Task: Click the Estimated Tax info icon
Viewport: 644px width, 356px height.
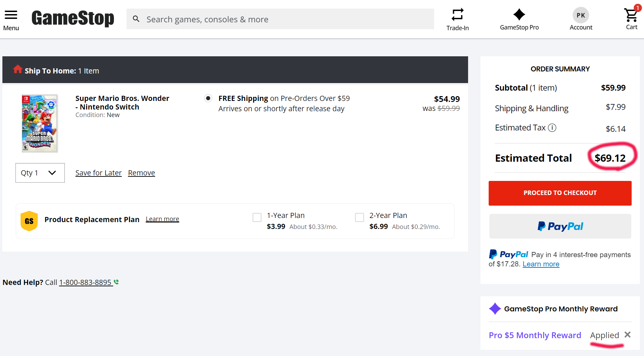Action: tap(552, 128)
